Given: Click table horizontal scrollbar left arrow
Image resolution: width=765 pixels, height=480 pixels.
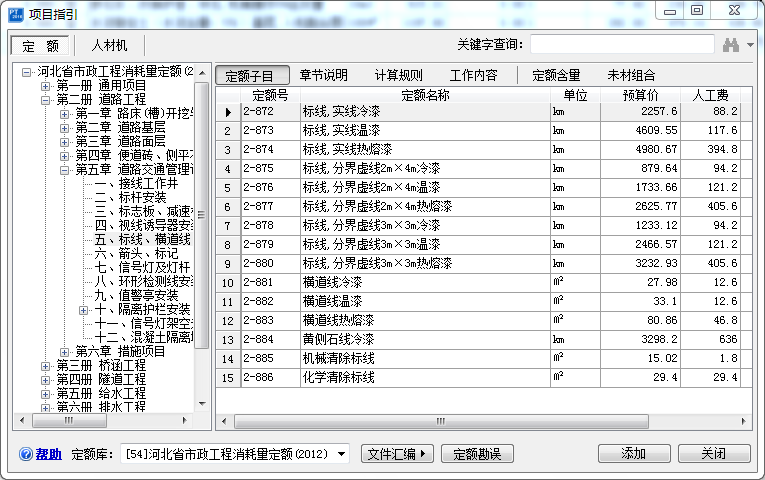Looking at the screenshot, I should (x=224, y=421).
